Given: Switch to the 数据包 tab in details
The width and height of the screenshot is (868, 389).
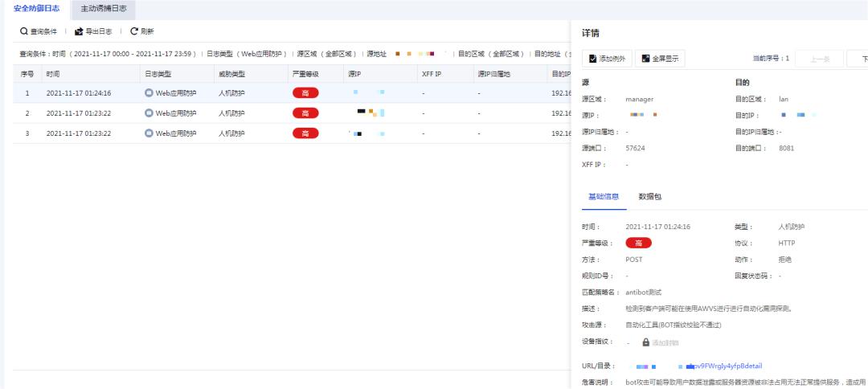Looking at the screenshot, I should coord(651,196).
